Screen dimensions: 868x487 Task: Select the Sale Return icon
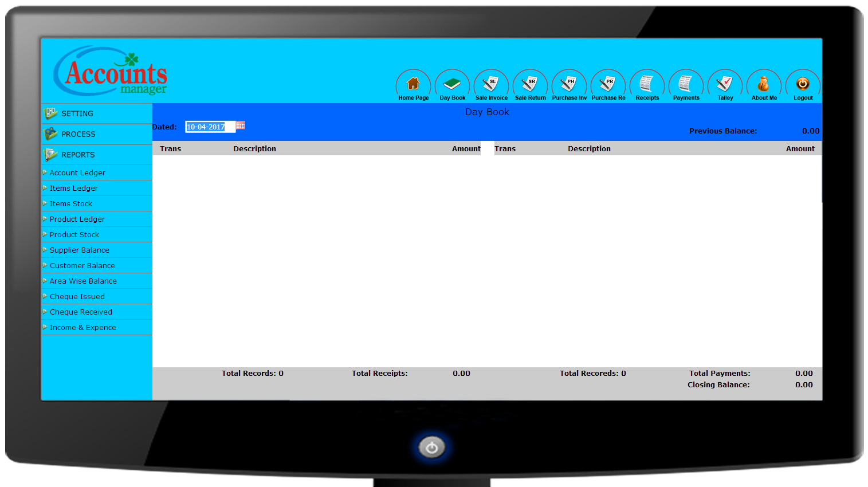point(530,85)
